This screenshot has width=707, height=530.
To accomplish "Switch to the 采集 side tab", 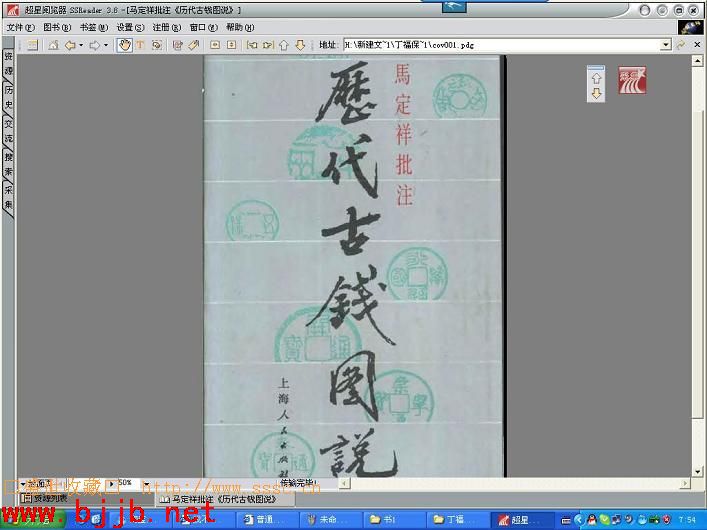I will click(9, 197).
